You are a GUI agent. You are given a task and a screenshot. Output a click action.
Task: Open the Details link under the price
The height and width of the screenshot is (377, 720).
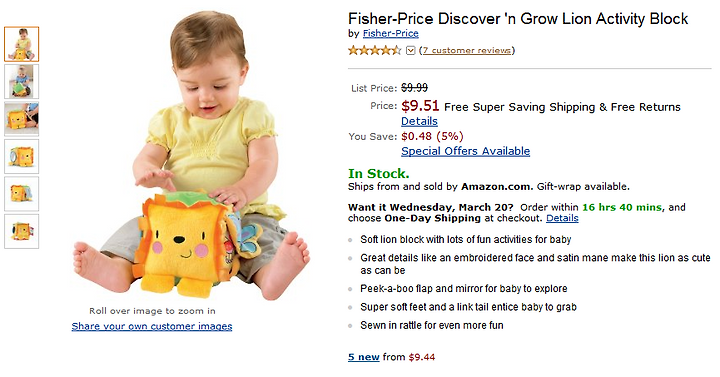[419, 121]
